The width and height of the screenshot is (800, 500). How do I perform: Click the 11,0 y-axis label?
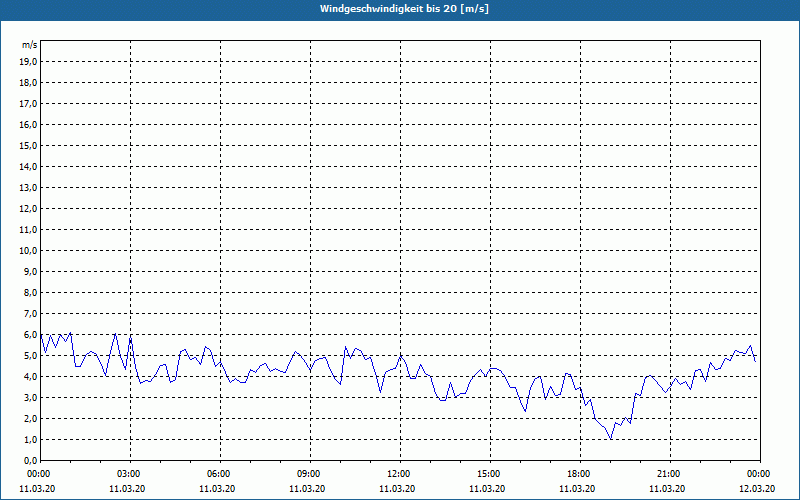coord(28,230)
